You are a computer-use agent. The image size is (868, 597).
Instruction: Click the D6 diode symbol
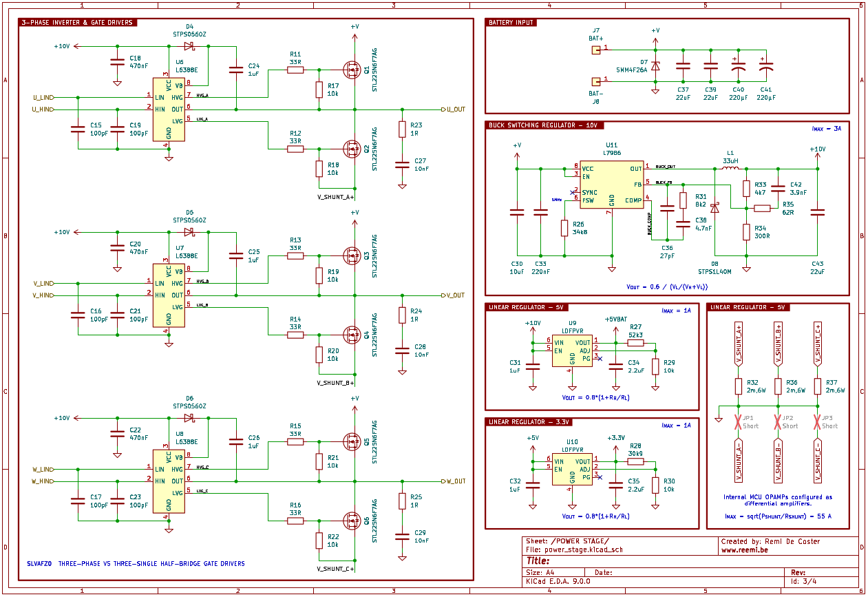189,417
